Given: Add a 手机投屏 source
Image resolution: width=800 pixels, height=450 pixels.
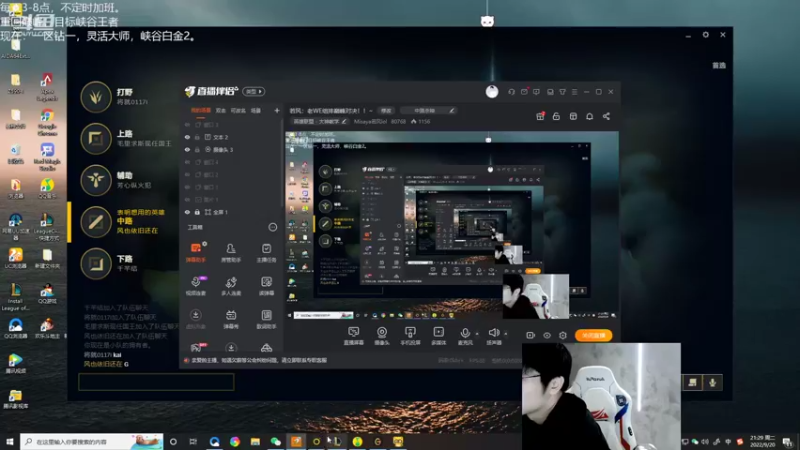Looking at the screenshot, I should point(410,336).
